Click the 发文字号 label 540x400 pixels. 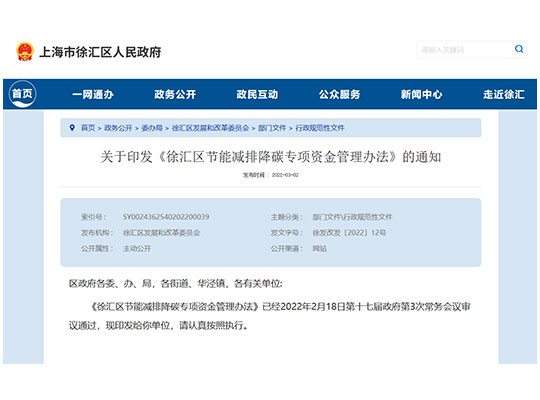[287, 233]
